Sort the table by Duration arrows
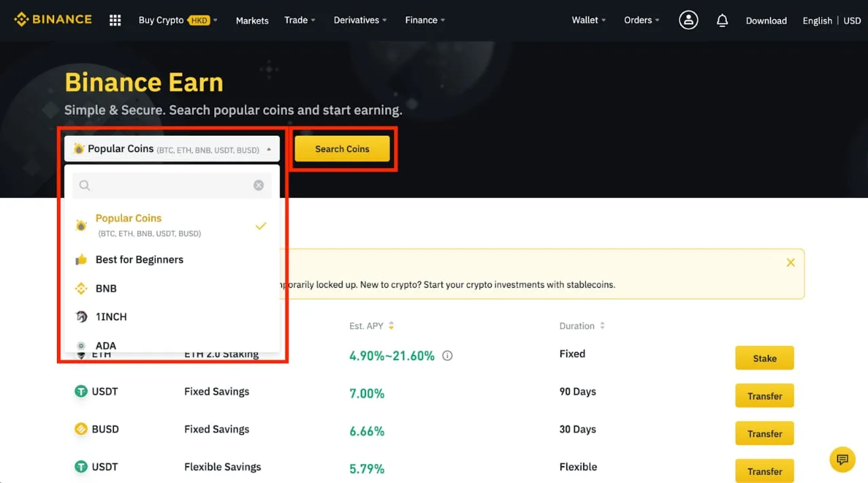This screenshot has height=483, width=868. (601, 326)
